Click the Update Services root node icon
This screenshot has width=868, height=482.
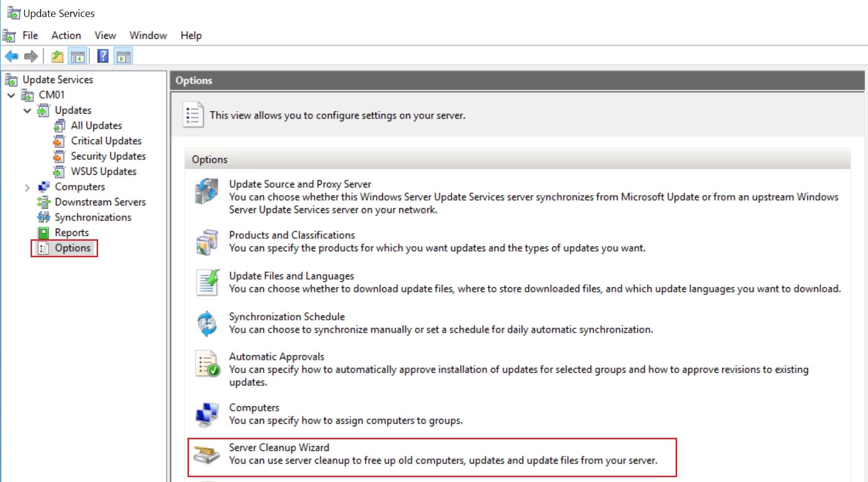(11, 80)
